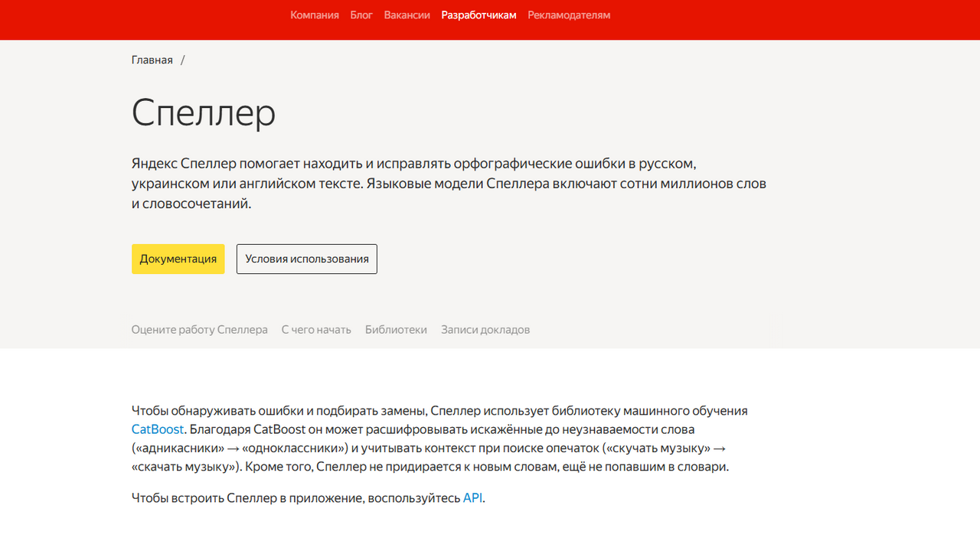The height and width of the screenshot is (551, 980).
Task: Switch to the С чего начать tab
Action: (315, 330)
